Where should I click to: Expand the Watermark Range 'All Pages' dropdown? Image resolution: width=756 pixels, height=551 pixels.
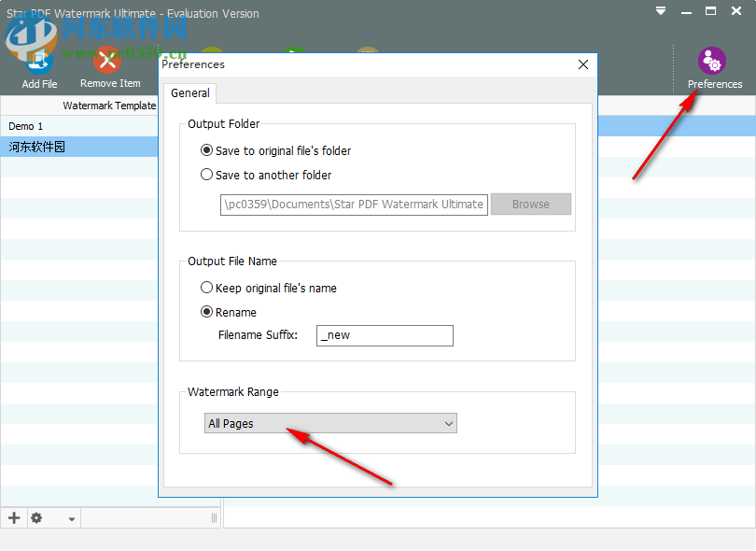point(330,423)
